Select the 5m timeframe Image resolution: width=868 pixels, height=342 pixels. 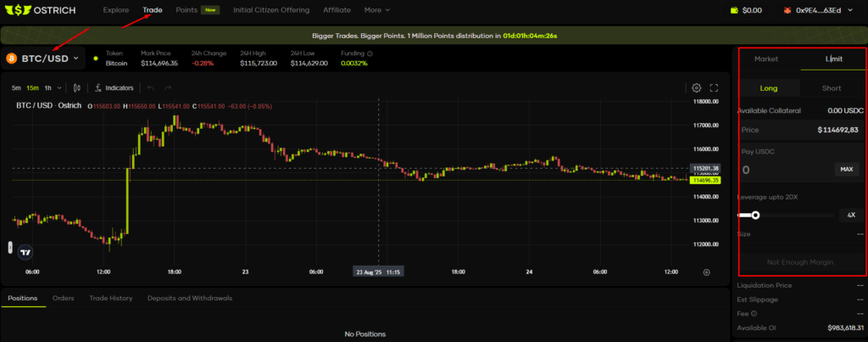pyautogui.click(x=16, y=87)
